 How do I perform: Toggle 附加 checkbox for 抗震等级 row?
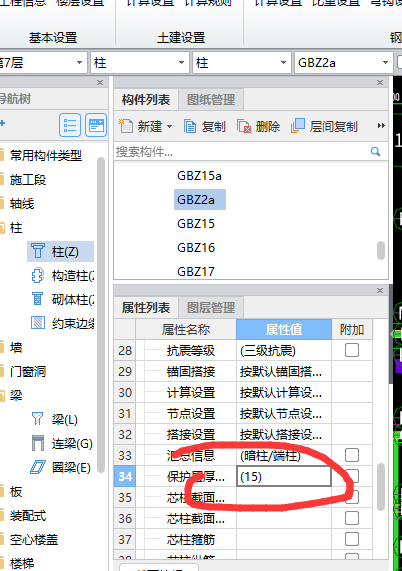[x=352, y=350]
